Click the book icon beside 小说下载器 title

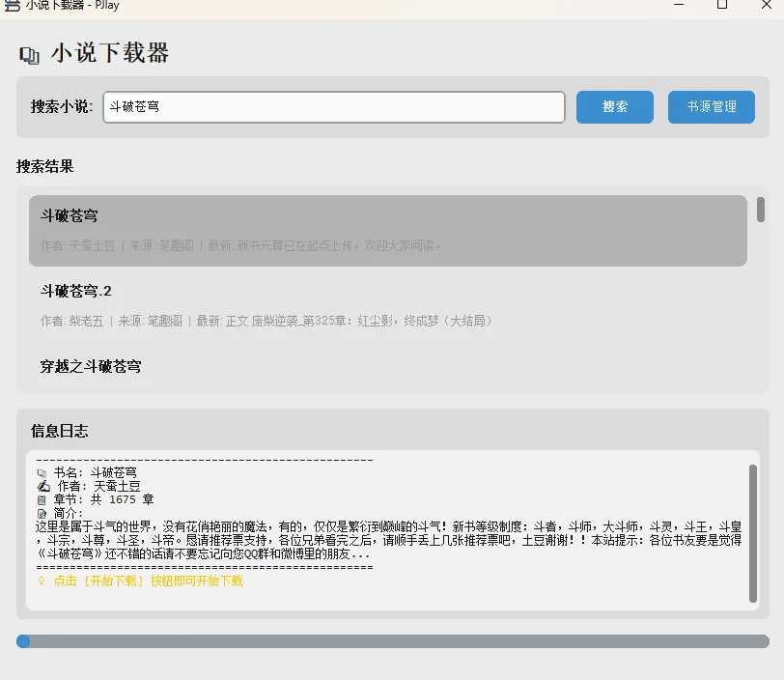click(29, 55)
